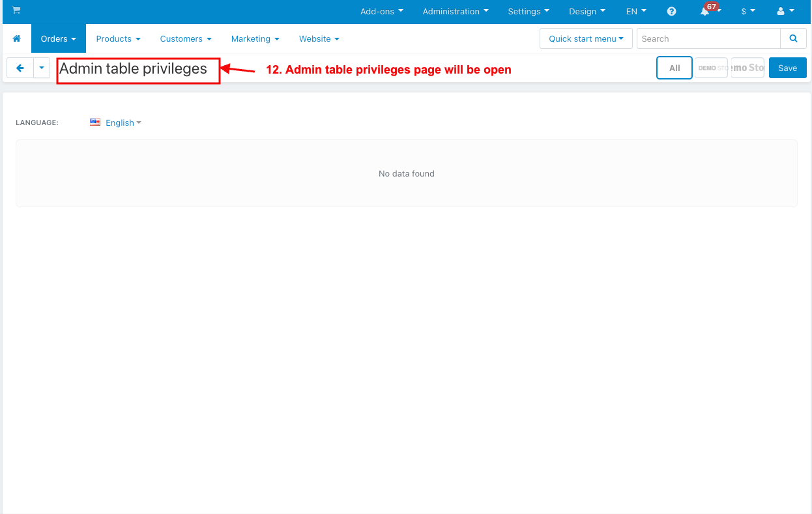Image resolution: width=812 pixels, height=514 pixels.
Task: Open the EN language selector
Action: pos(636,12)
